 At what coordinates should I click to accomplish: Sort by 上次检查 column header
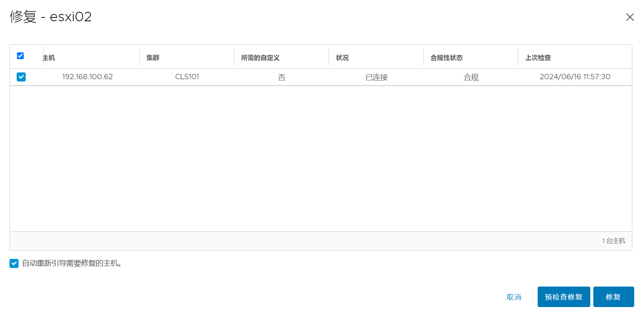click(538, 58)
